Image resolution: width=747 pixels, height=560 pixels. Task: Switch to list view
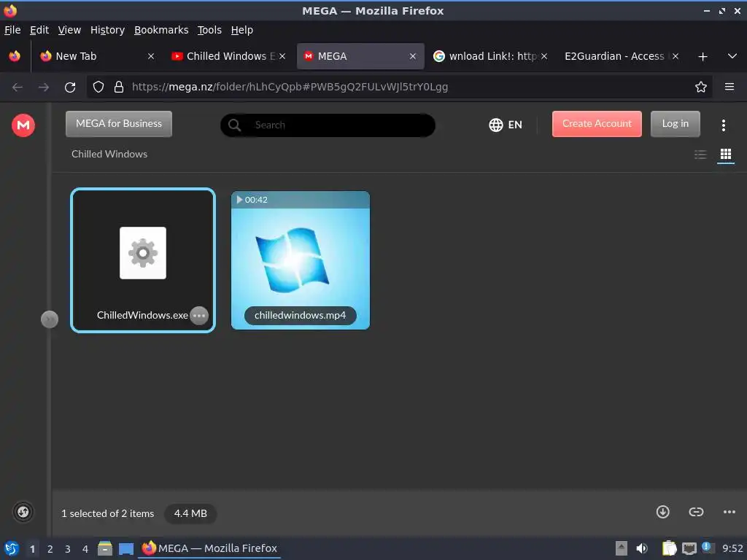coord(700,155)
